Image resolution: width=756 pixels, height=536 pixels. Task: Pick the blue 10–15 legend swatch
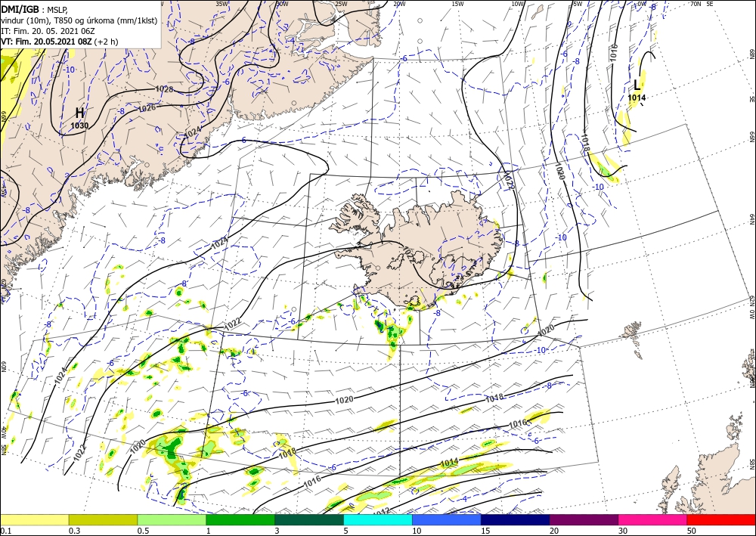pos(447,519)
